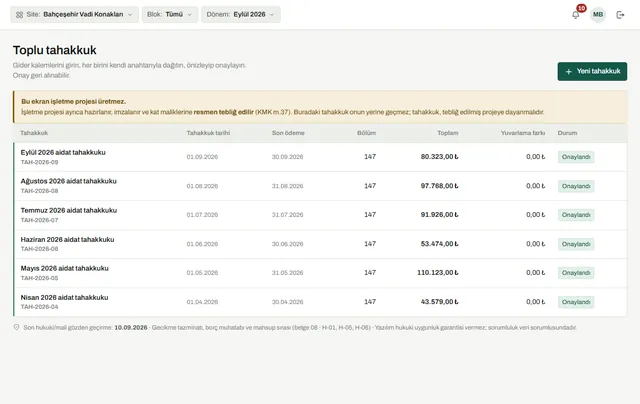Click the Yuvarlama farkı column header
Viewport: 640px width, 404px height.
pos(523,133)
